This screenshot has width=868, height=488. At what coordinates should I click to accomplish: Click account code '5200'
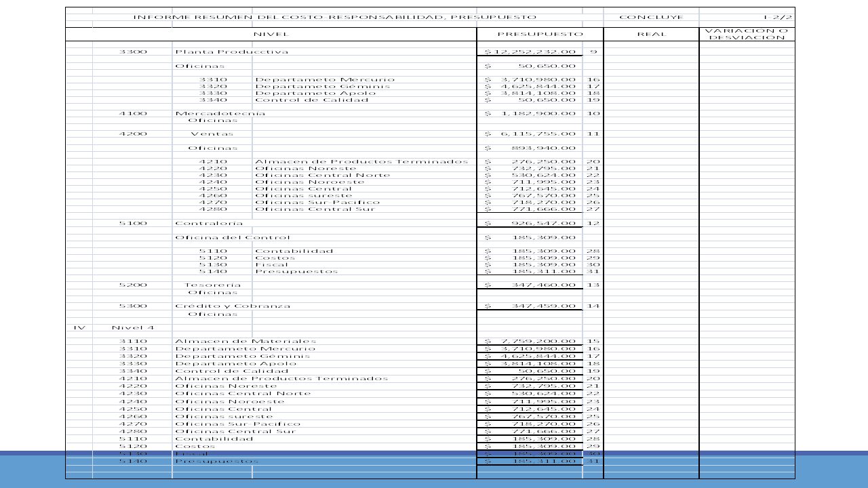[x=133, y=285]
